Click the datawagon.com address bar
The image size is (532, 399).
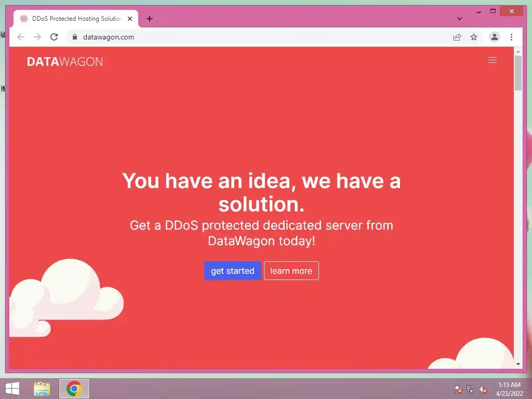point(258,37)
